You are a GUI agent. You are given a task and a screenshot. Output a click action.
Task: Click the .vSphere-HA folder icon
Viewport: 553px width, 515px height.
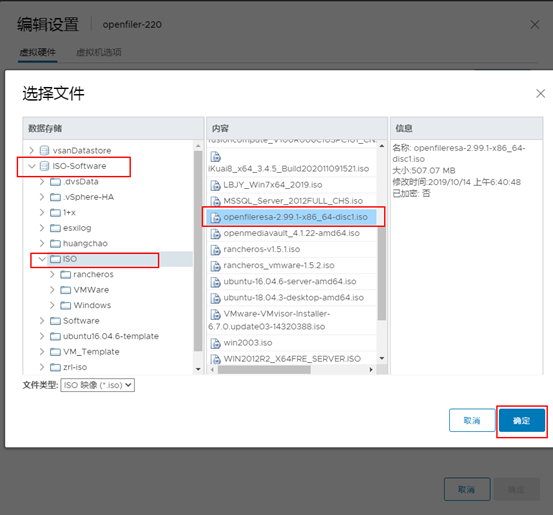click(55, 197)
